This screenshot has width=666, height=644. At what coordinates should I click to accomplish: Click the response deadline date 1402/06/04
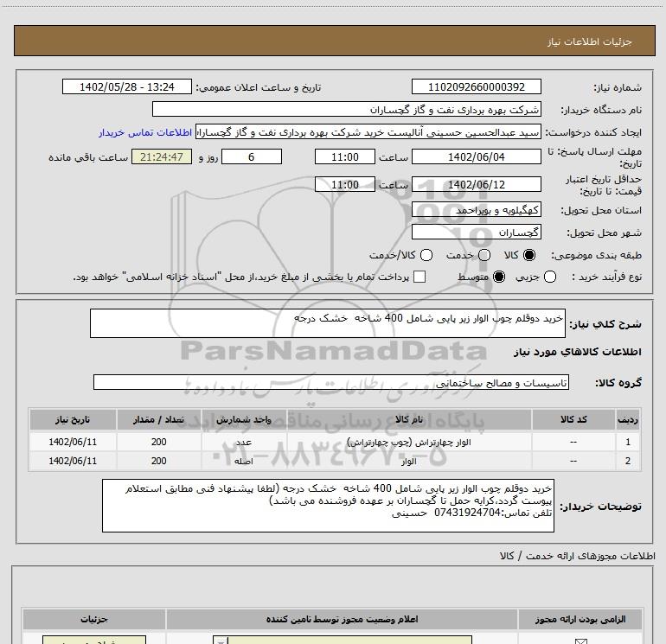pos(476,156)
